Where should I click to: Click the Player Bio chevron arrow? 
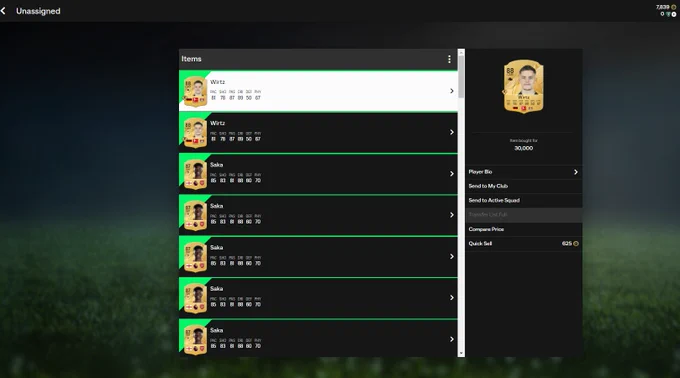click(575, 172)
